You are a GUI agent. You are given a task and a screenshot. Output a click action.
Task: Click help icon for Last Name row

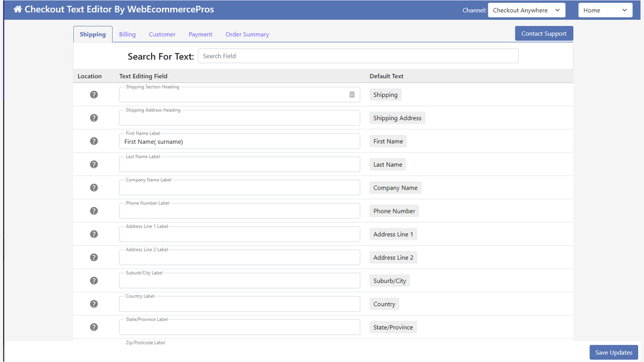pyautogui.click(x=94, y=164)
